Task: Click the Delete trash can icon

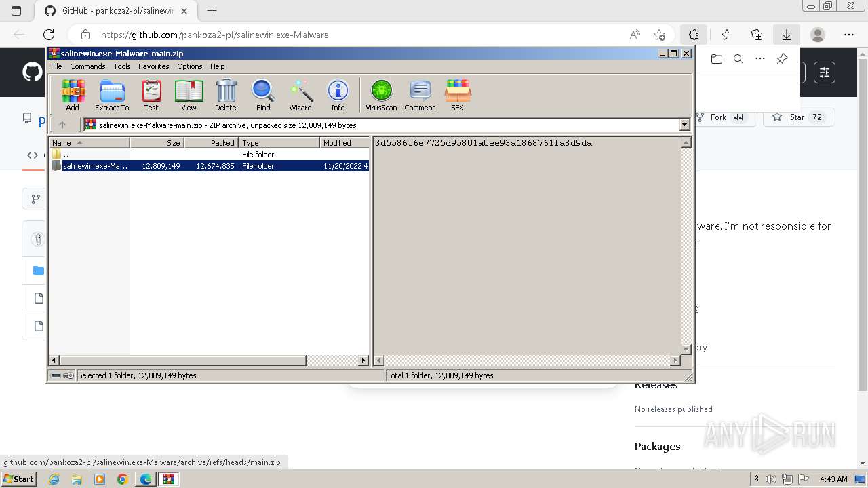Action: [x=226, y=95]
